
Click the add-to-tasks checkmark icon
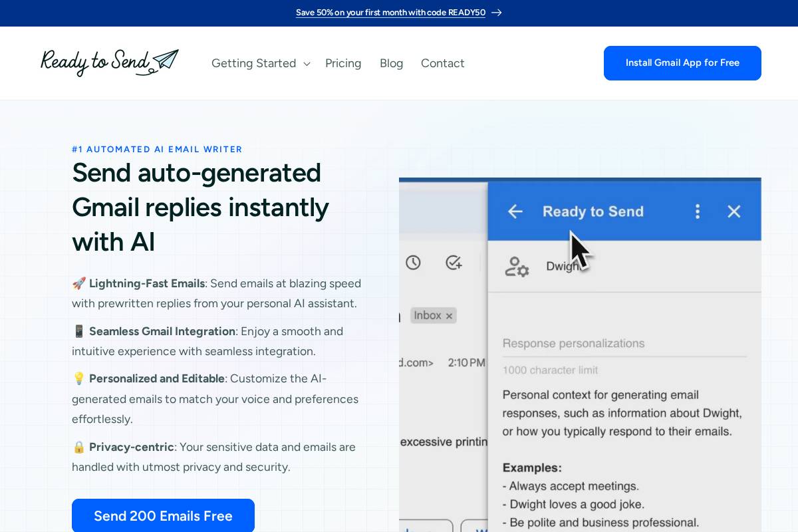(x=454, y=263)
